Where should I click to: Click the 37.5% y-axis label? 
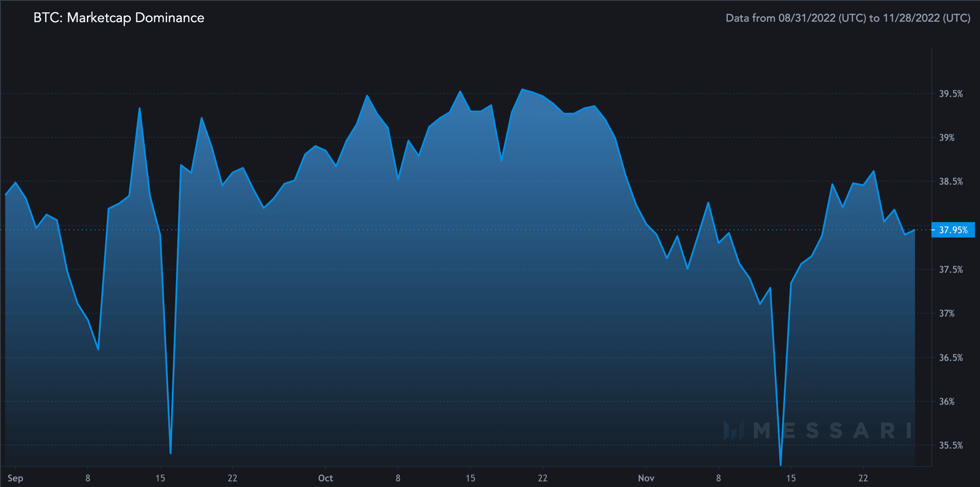(951, 269)
